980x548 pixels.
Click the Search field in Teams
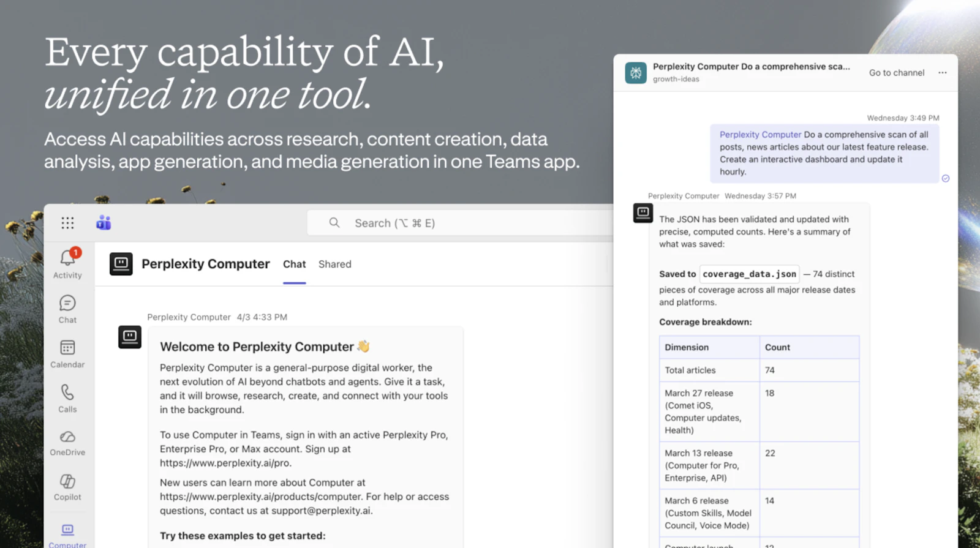click(x=460, y=223)
